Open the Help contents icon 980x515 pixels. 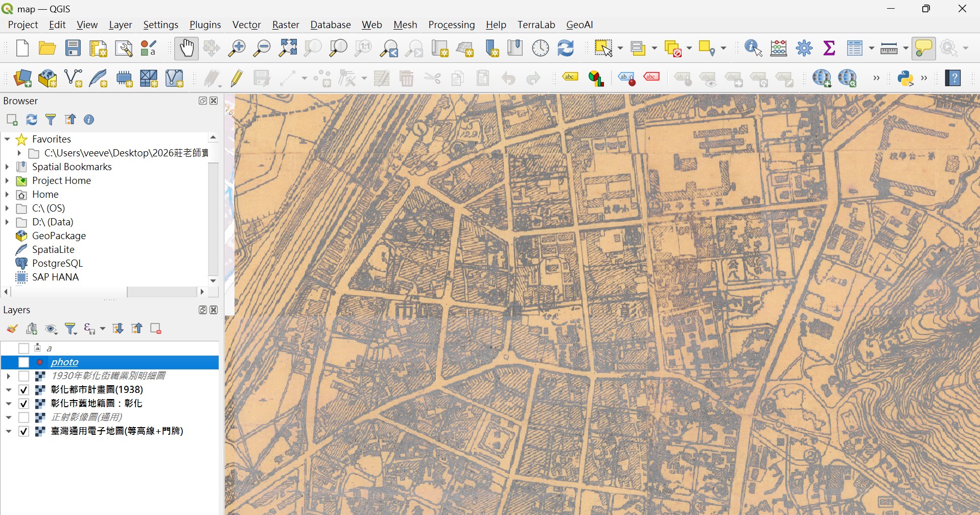(953, 78)
